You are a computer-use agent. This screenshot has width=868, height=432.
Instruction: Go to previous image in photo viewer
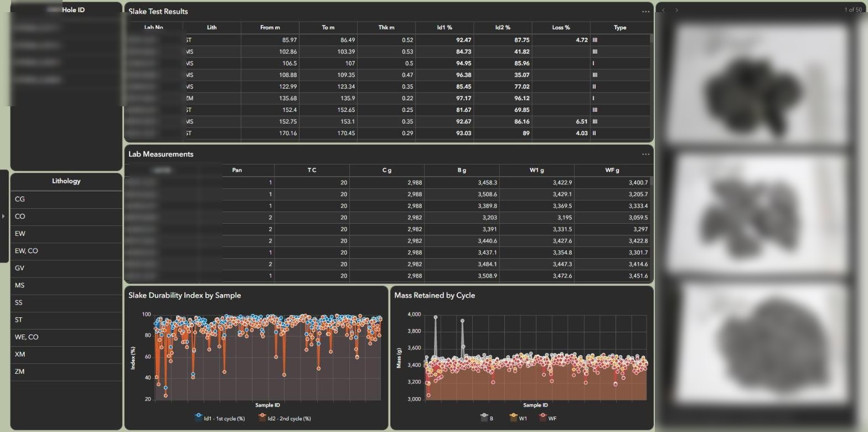point(663,10)
